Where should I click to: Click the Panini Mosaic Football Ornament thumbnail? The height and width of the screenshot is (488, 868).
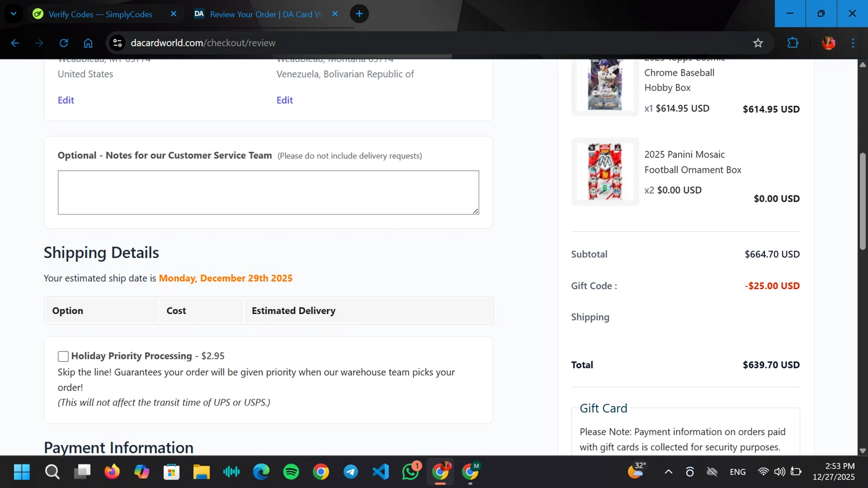click(605, 172)
